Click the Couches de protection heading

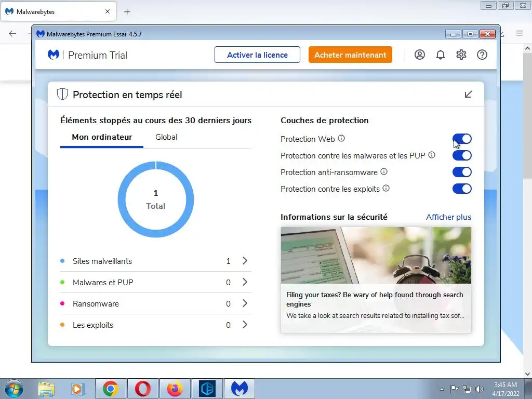pyautogui.click(x=324, y=121)
